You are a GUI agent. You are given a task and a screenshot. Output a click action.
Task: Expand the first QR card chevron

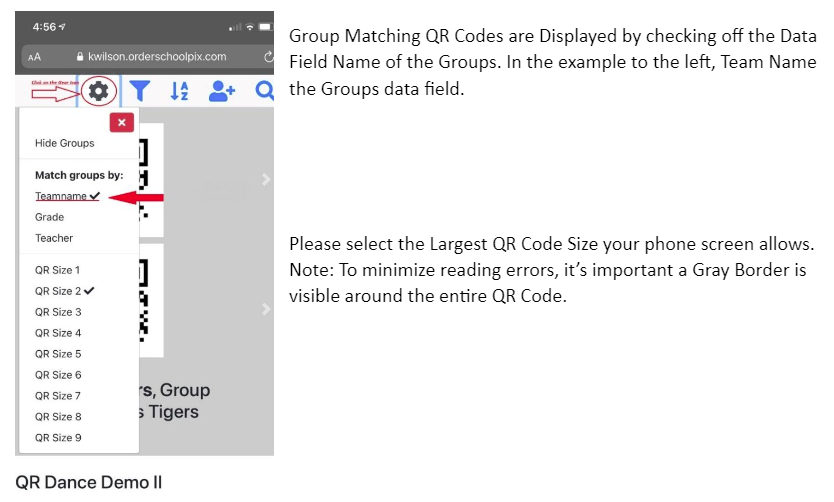(x=266, y=179)
